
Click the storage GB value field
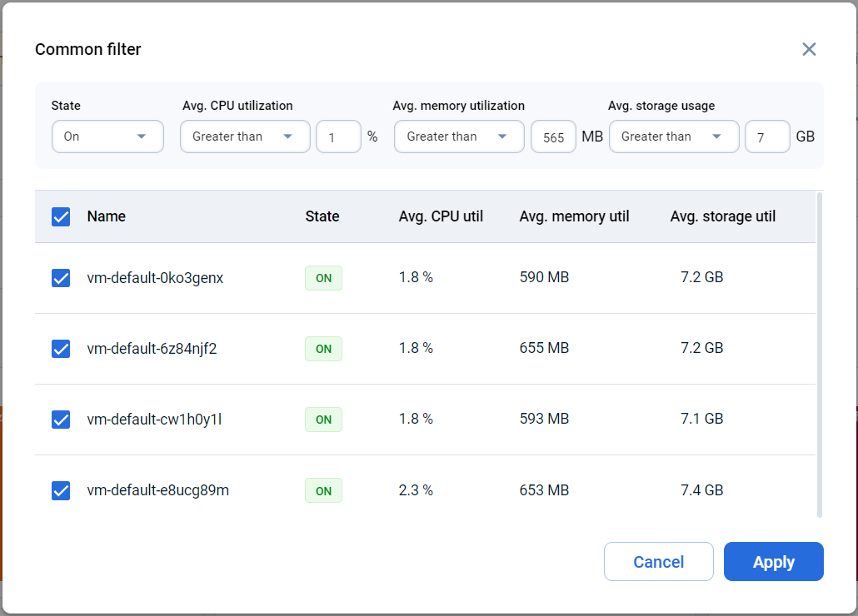(767, 137)
